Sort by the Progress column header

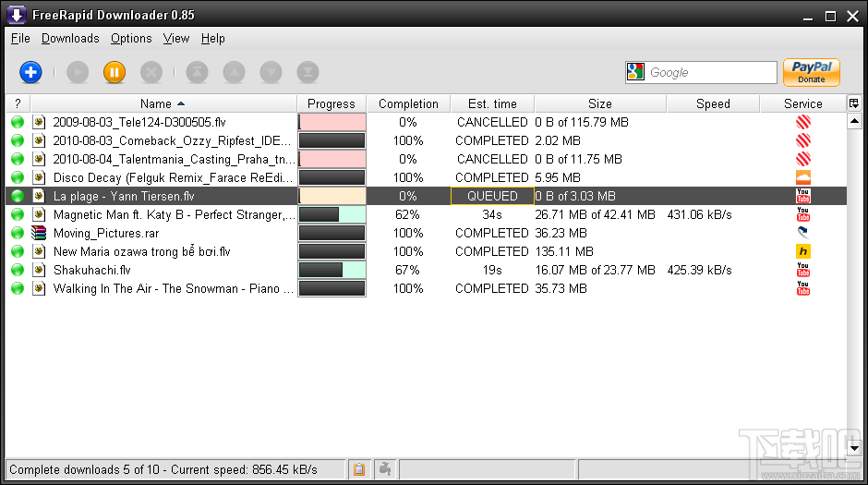point(331,103)
